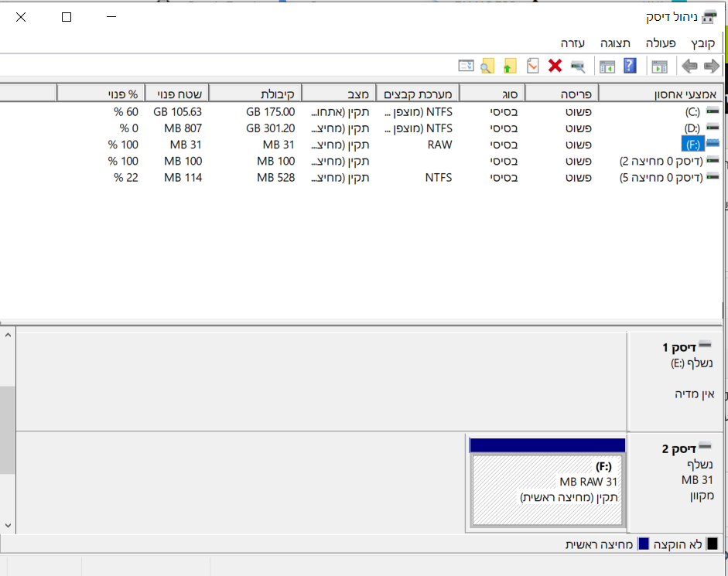This screenshot has width=728, height=576.
Task: Open the קובץ menu
Action: 702,43
